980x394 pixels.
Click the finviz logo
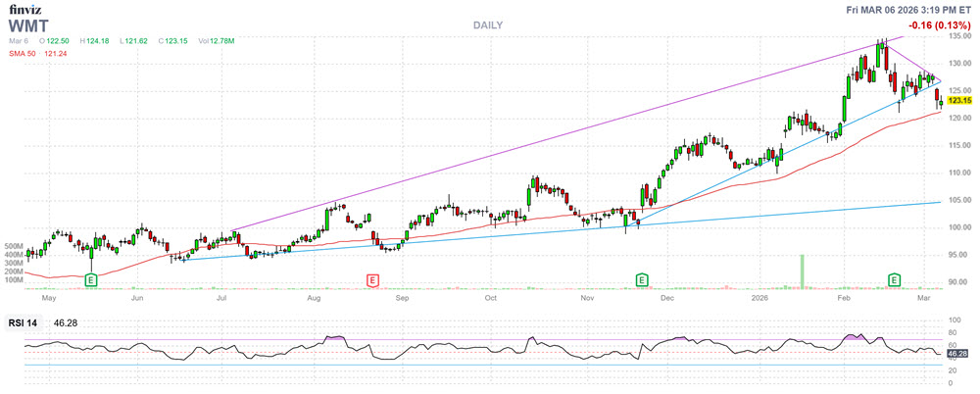(x=25, y=9)
